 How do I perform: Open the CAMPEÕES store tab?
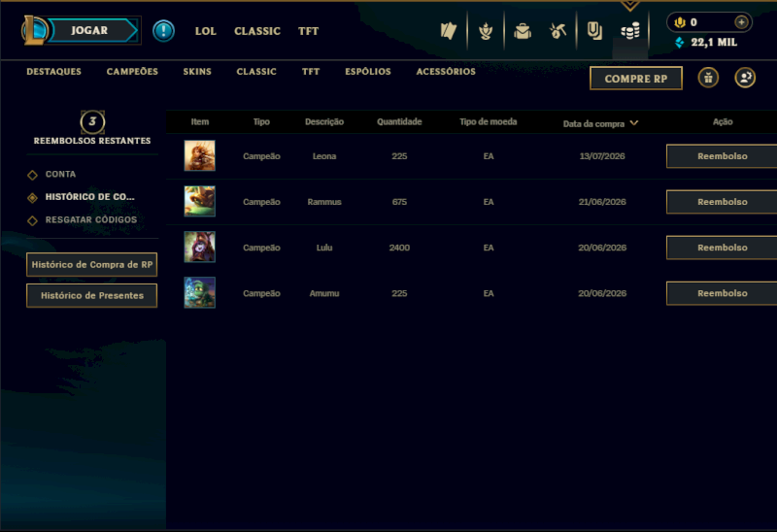click(x=132, y=71)
